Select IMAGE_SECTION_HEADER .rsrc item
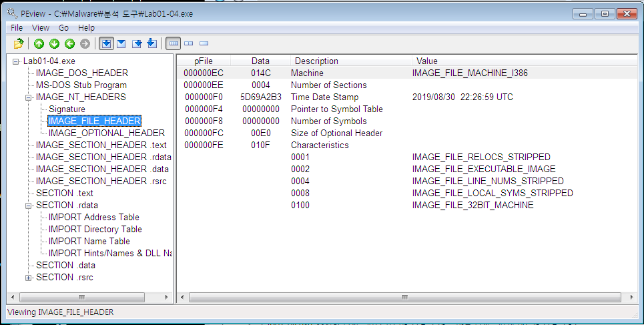The image size is (644, 325). click(101, 181)
